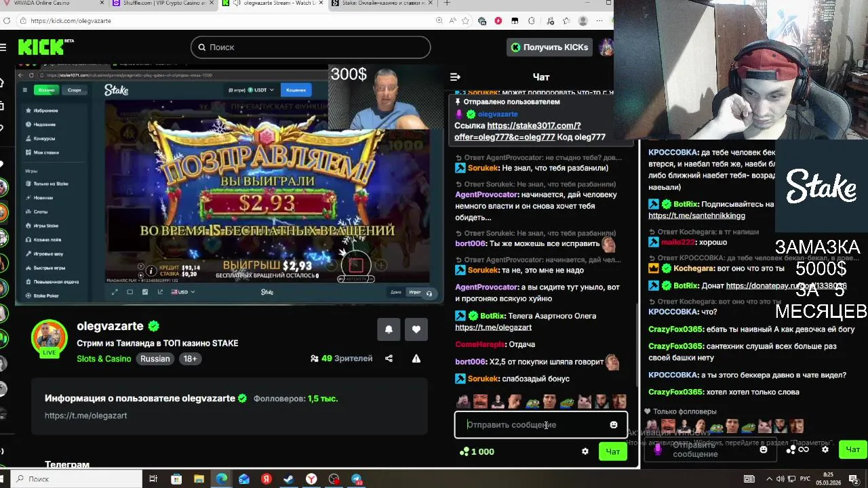Screen dimensions: 868x488
Task: Add page to favorites with the star icon
Action: pyautogui.click(x=466, y=21)
